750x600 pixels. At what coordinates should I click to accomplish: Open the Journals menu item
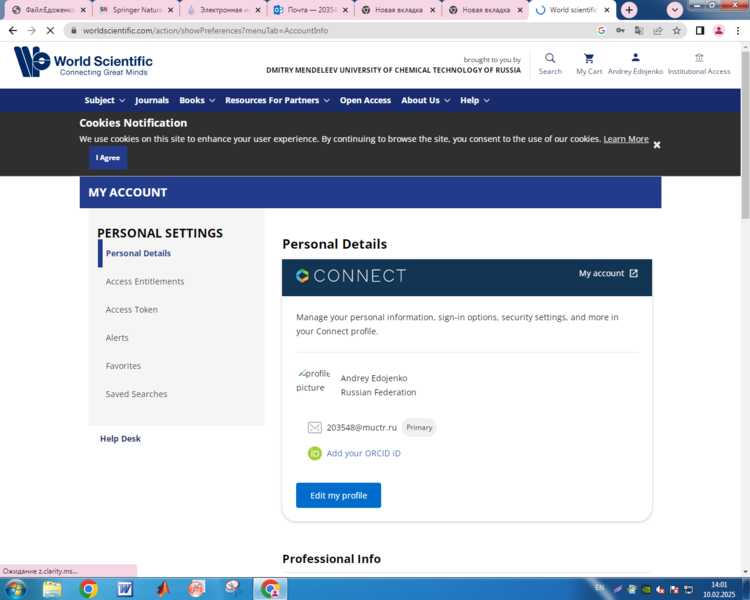pyautogui.click(x=152, y=100)
